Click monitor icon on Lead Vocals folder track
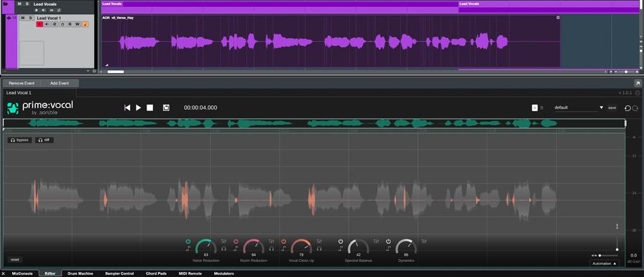Viewport: 644px width, 277px height. (44, 10)
